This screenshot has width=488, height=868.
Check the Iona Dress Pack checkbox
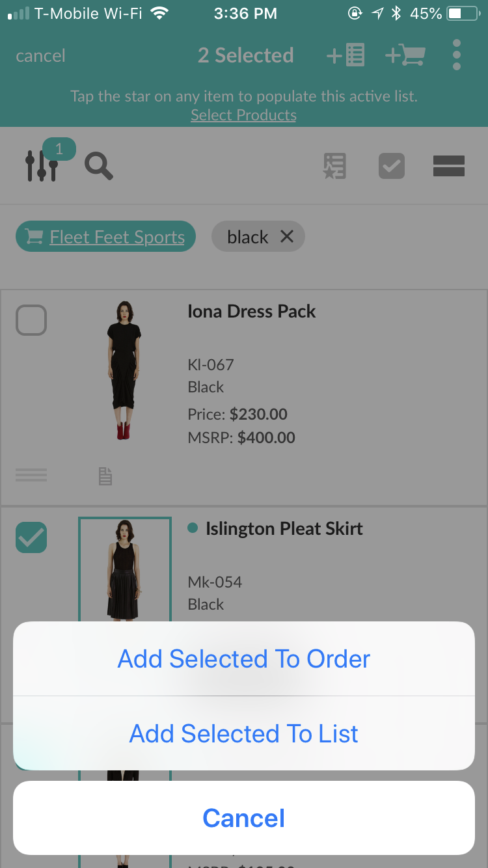click(x=31, y=319)
